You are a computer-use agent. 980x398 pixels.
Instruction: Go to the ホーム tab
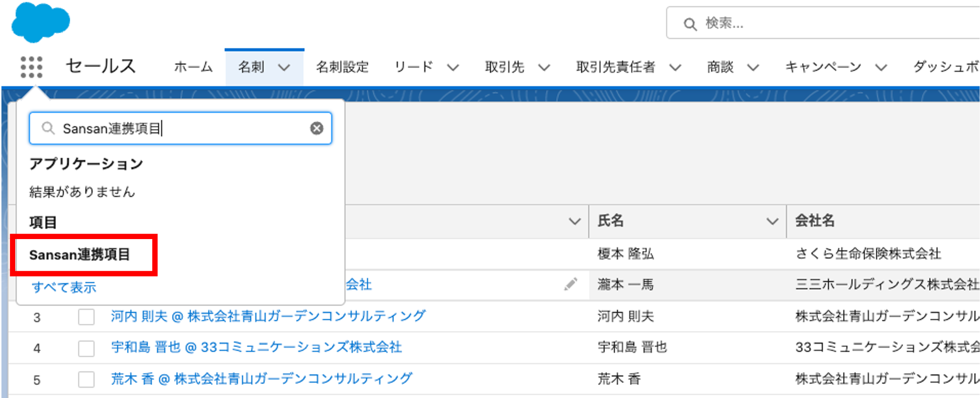(193, 67)
